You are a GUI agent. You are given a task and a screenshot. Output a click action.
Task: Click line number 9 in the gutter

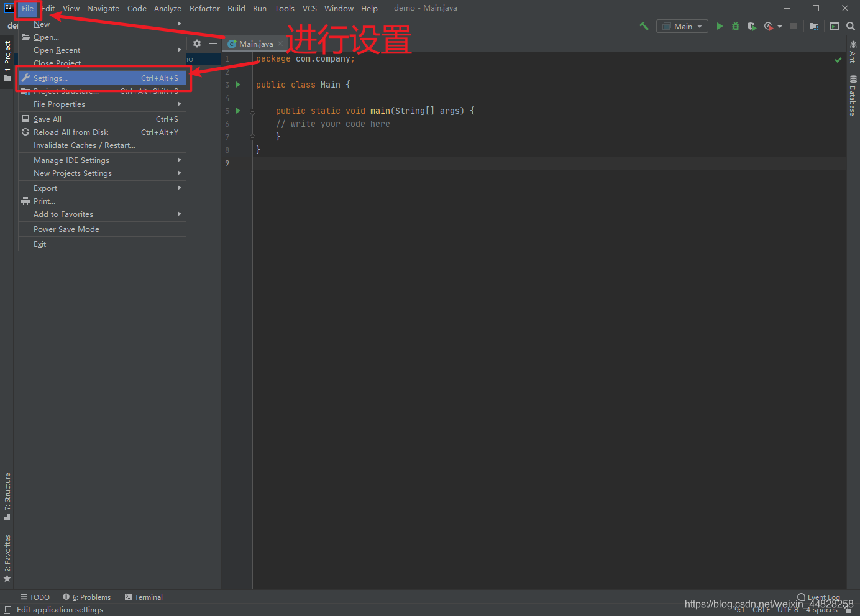click(227, 163)
